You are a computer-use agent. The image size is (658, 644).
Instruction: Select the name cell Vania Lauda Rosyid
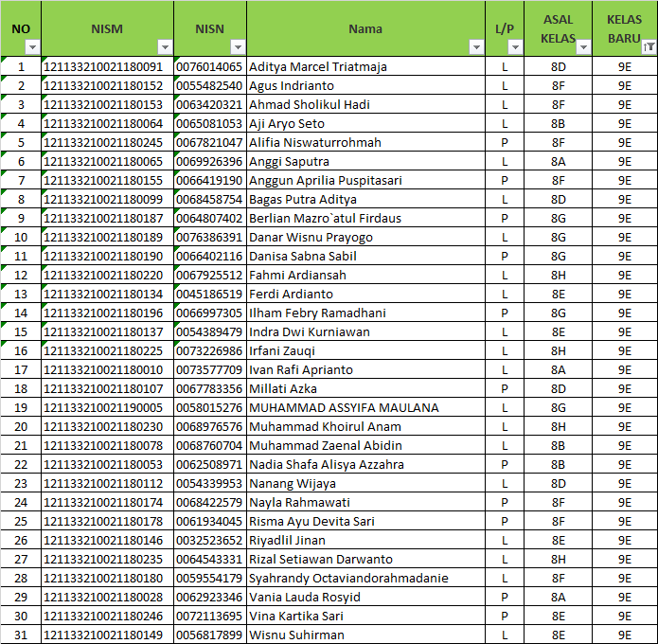click(366, 597)
